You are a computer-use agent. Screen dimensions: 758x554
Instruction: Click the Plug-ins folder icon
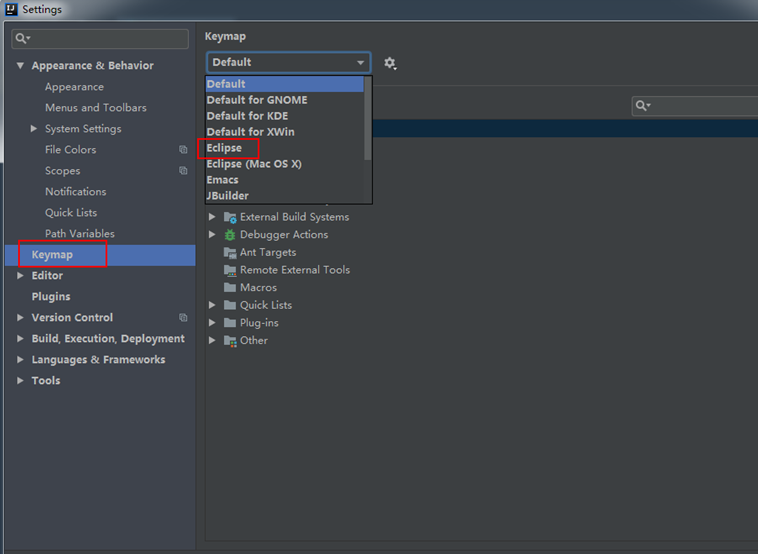(x=230, y=322)
